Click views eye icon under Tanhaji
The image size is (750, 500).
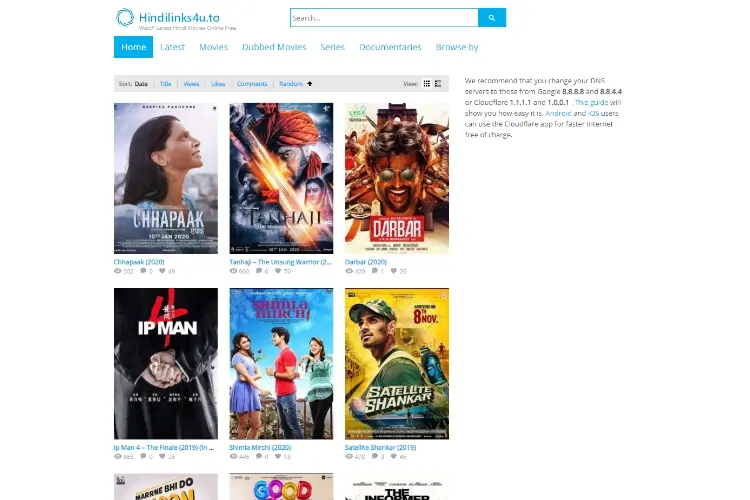click(233, 271)
